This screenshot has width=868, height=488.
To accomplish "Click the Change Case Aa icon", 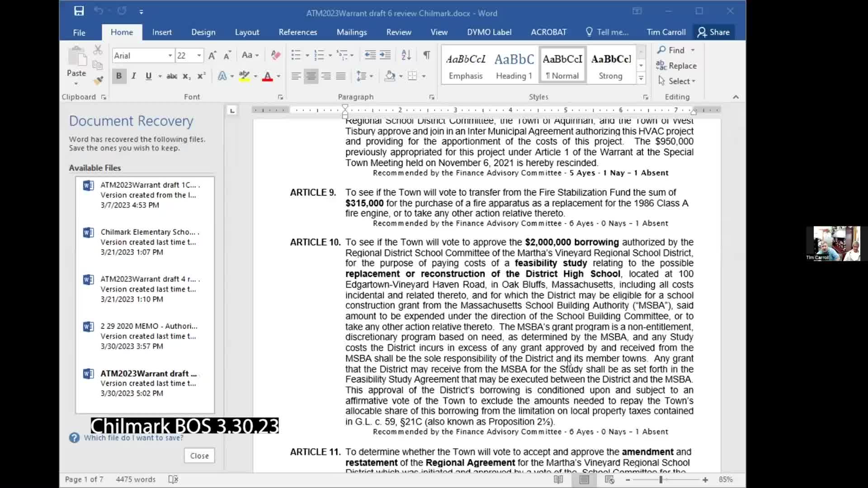I will [x=247, y=56].
